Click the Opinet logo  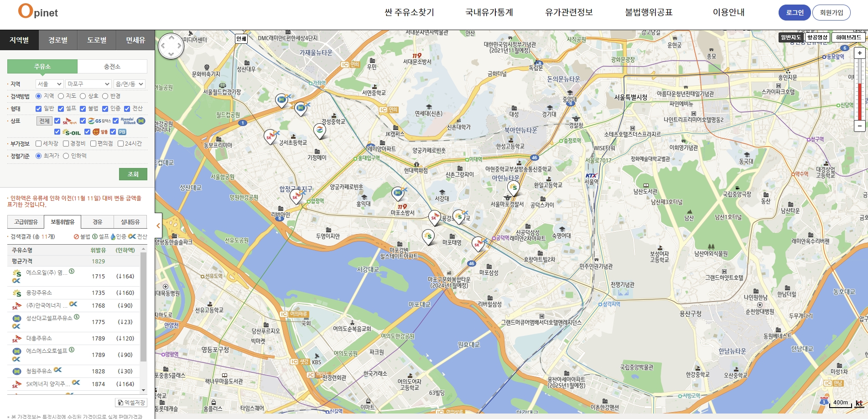tap(38, 11)
